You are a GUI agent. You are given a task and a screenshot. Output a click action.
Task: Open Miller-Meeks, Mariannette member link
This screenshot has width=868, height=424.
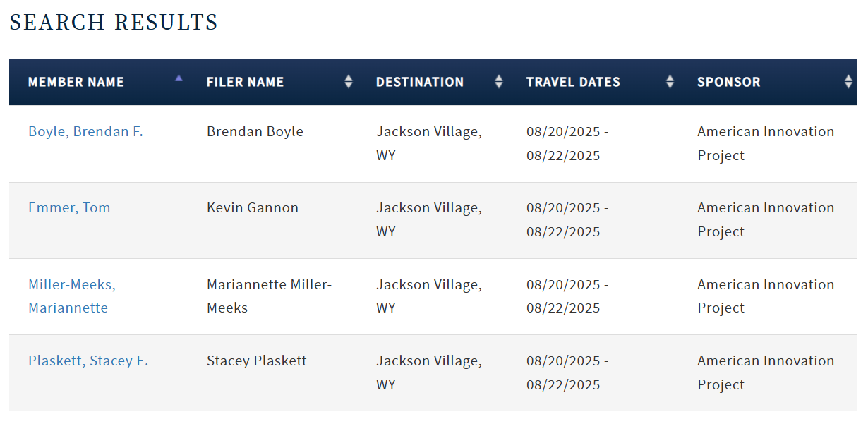pos(71,296)
